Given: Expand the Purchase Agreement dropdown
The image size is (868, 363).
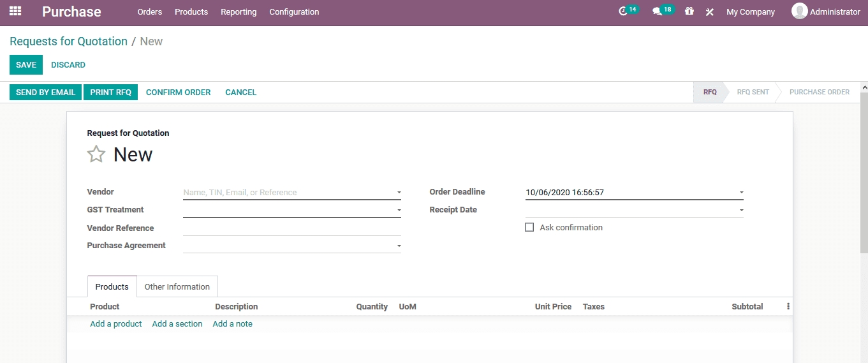Looking at the screenshot, I should click(399, 246).
